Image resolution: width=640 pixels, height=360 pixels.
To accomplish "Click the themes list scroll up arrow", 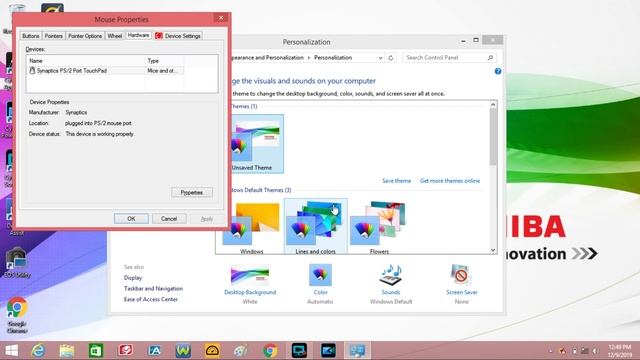I will 493,104.
